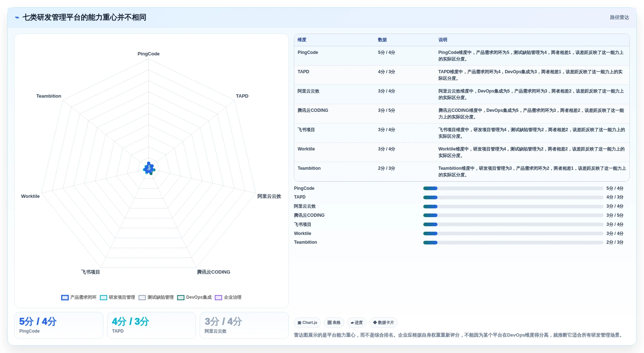Open the PingCode 5分 / 4分 summary card
The image size is (644, 353).
pyautogui.click(x=59, y=325)
